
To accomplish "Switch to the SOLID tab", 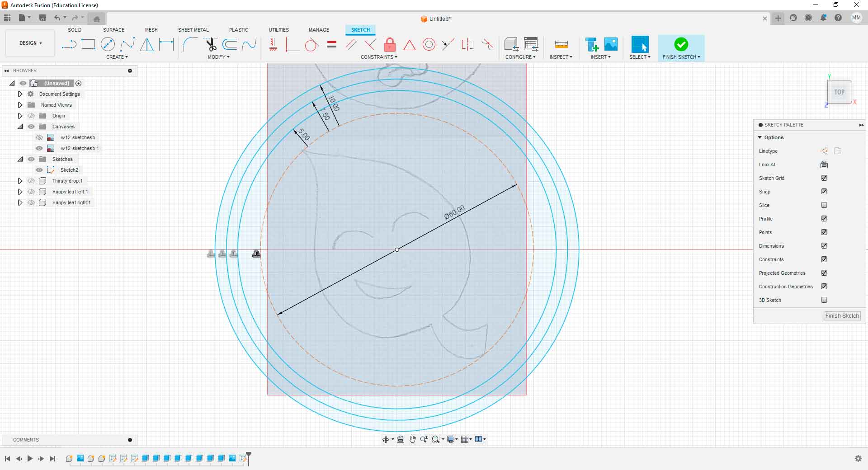I will (75, 30).
